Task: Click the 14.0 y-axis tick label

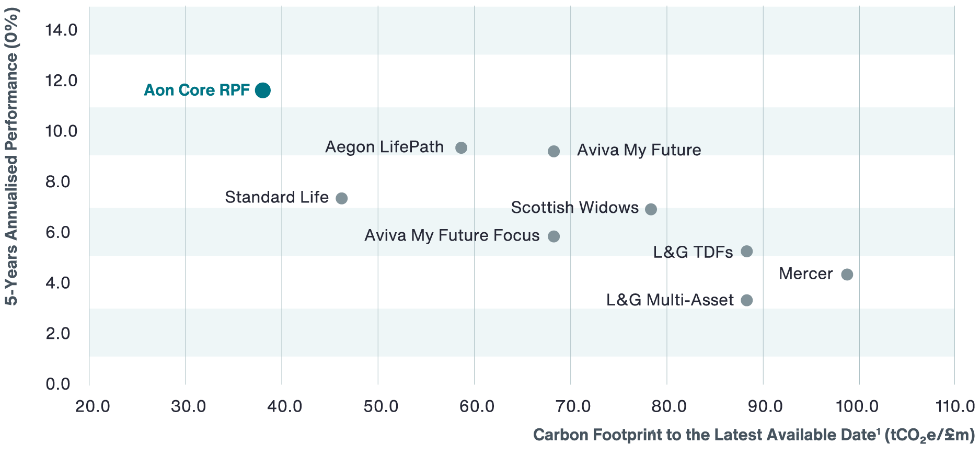Action: click(x=61, y=30)
